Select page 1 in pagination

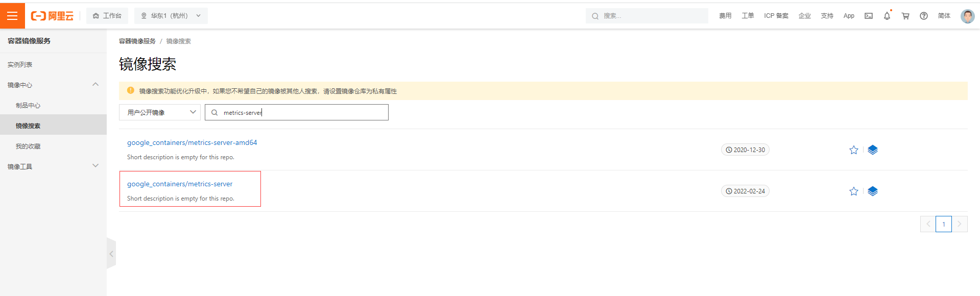pyautogui.click(x=944, y=224)
